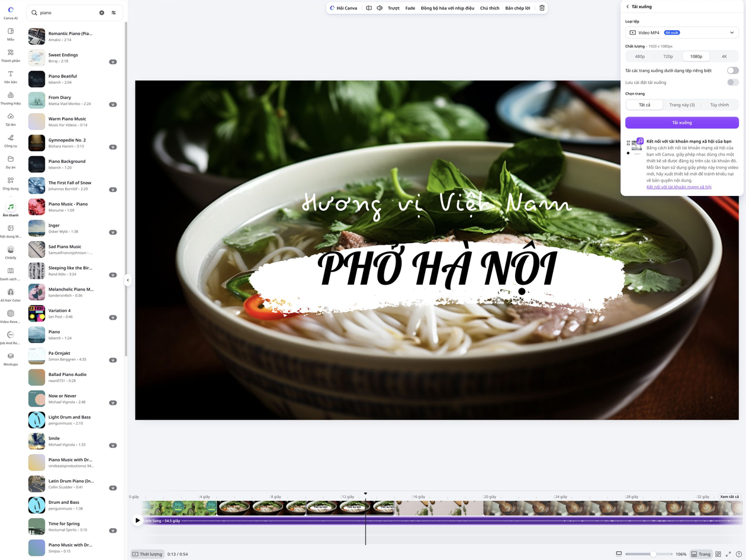Open the Chibify app in sidebar
Screen dimensions: 746x560
(x=11, y=252)
